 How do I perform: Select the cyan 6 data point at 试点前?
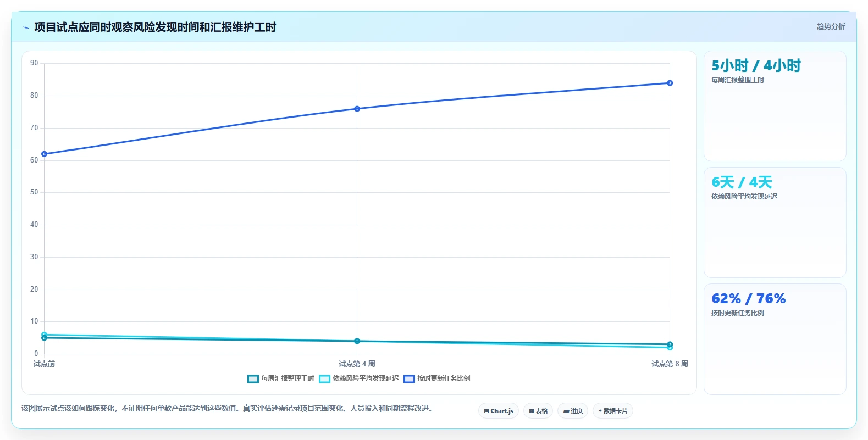[x=44, y=335]
